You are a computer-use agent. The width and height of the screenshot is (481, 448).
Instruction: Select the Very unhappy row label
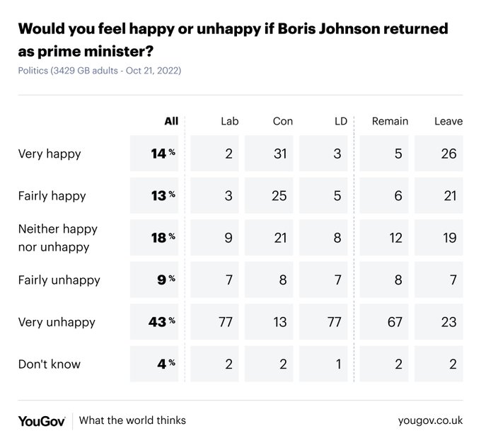pos(57,322)
